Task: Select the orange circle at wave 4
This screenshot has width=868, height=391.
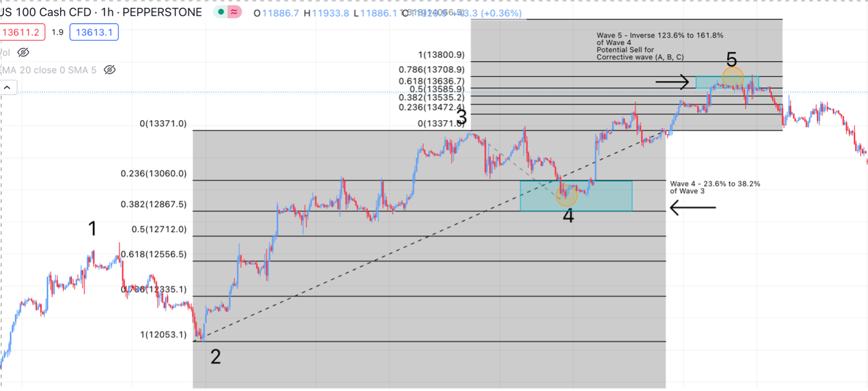Action: tap(566, 195)
